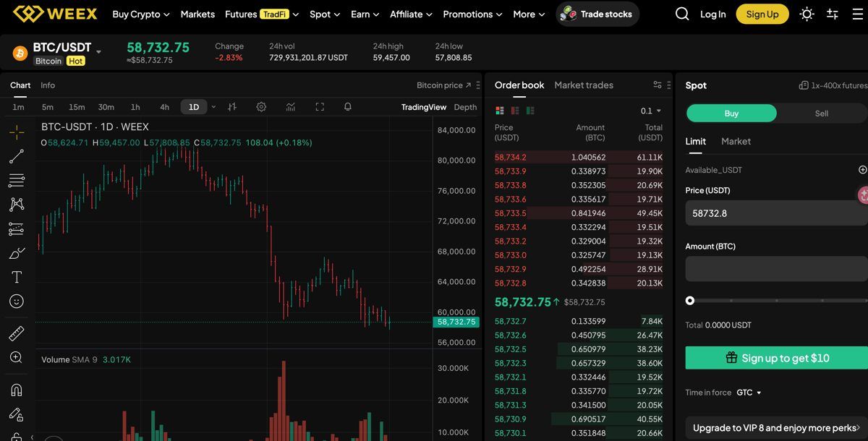Toggle stay-in-drawing-mode pencil lock
The width and height of the screenshot is (868, 441).
coord(17,414)
